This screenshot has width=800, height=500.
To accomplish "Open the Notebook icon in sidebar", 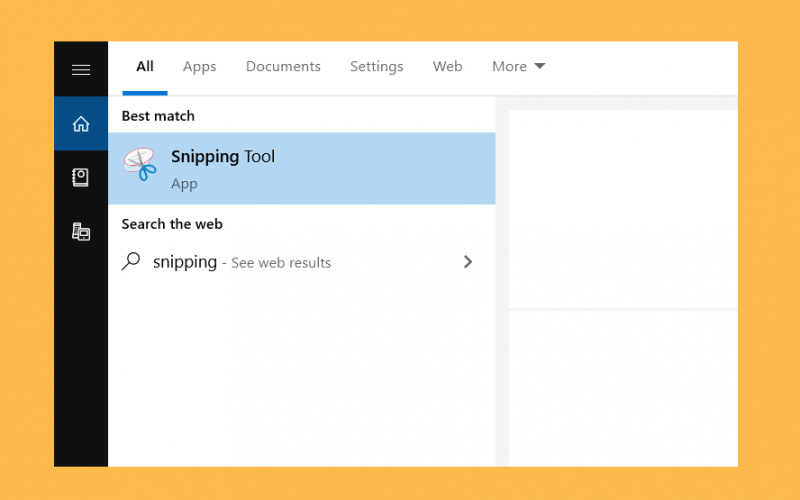I will point(81,178).
